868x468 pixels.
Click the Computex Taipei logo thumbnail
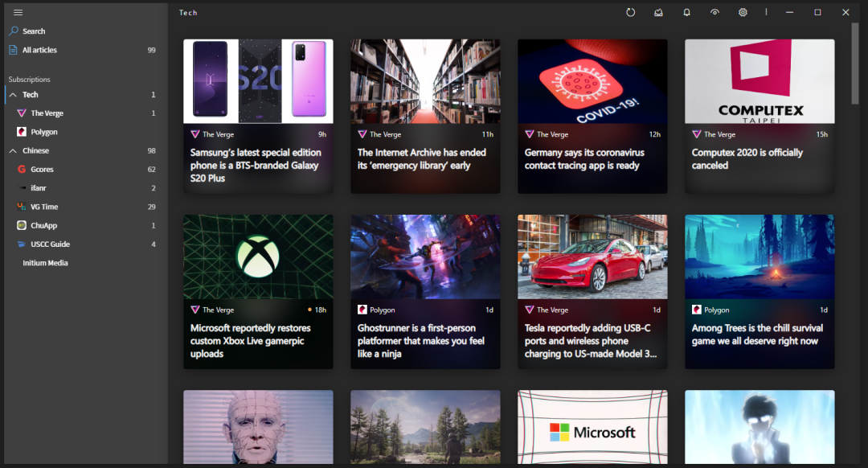tap(759, 81)
